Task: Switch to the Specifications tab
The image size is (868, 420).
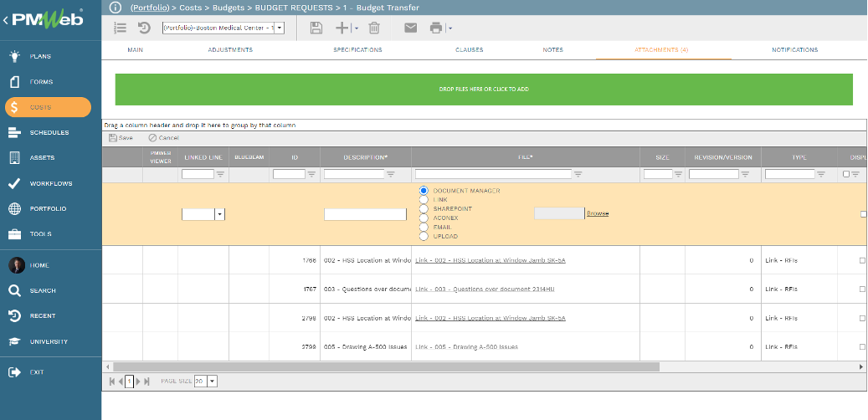Action: (357, 50)
